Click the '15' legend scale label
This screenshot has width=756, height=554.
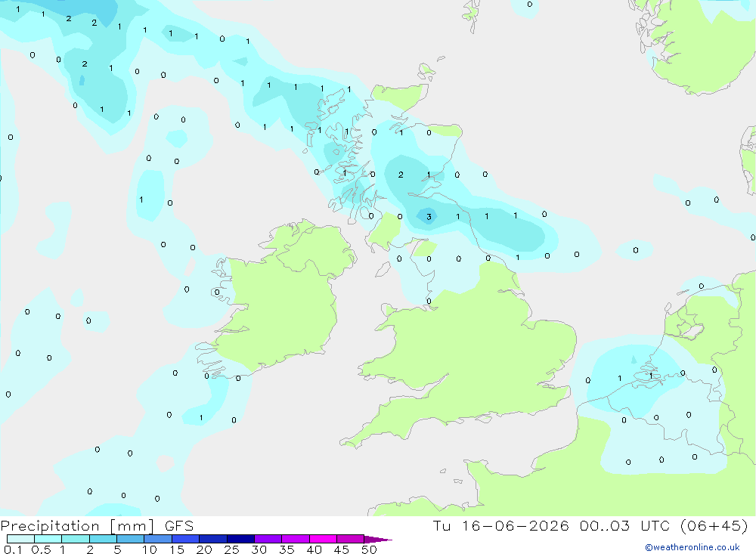[177, 549]
